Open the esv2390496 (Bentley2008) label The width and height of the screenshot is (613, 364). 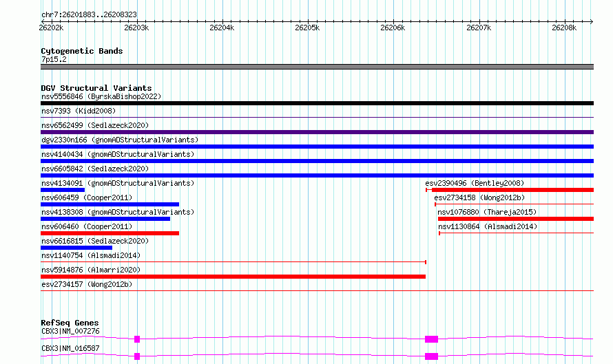point(475,183)
